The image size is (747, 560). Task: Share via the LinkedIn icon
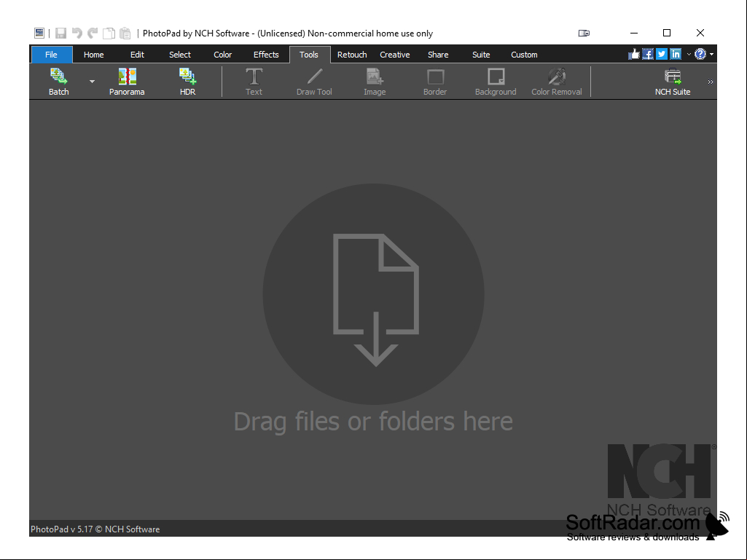676,55
